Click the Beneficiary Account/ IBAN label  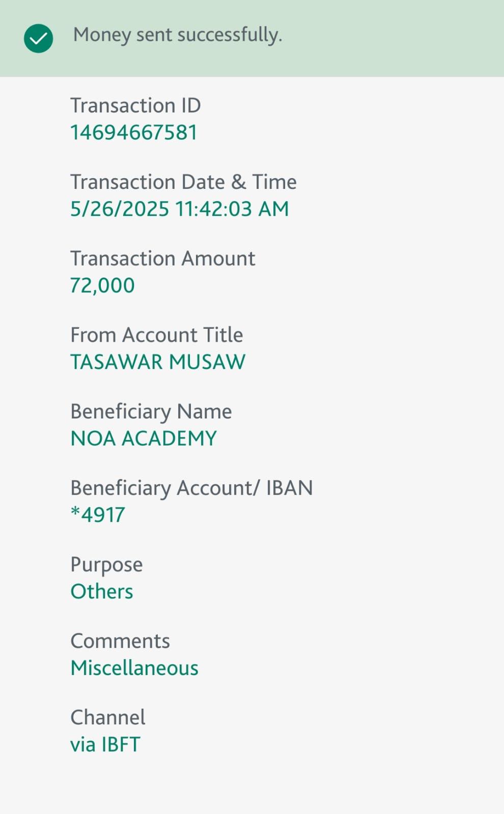point(191,488)
